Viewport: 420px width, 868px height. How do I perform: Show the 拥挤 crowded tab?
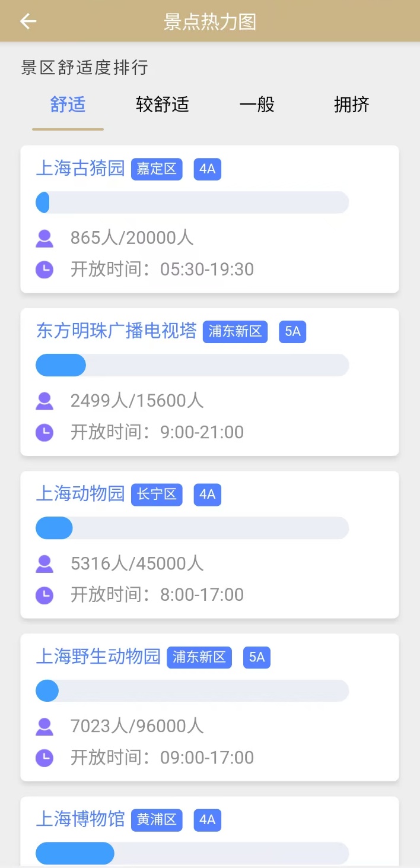click(351, 105)
